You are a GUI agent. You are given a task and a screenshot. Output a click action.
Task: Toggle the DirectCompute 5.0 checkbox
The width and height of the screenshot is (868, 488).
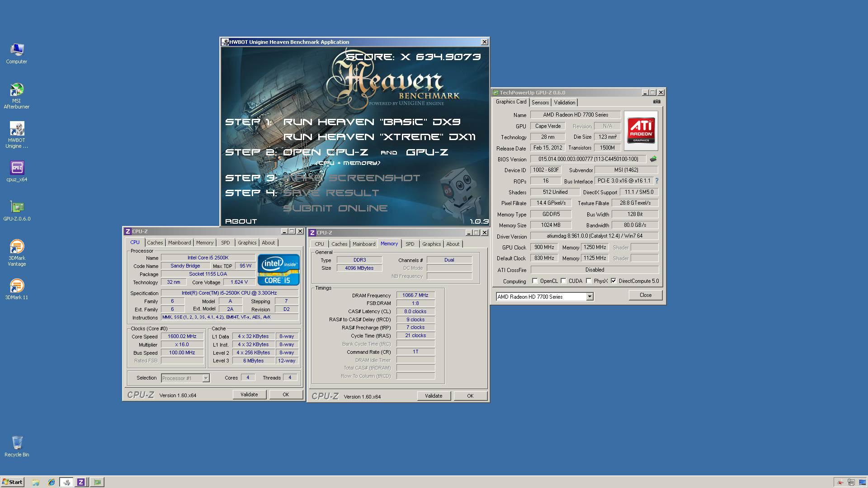(x=614, y=281)
